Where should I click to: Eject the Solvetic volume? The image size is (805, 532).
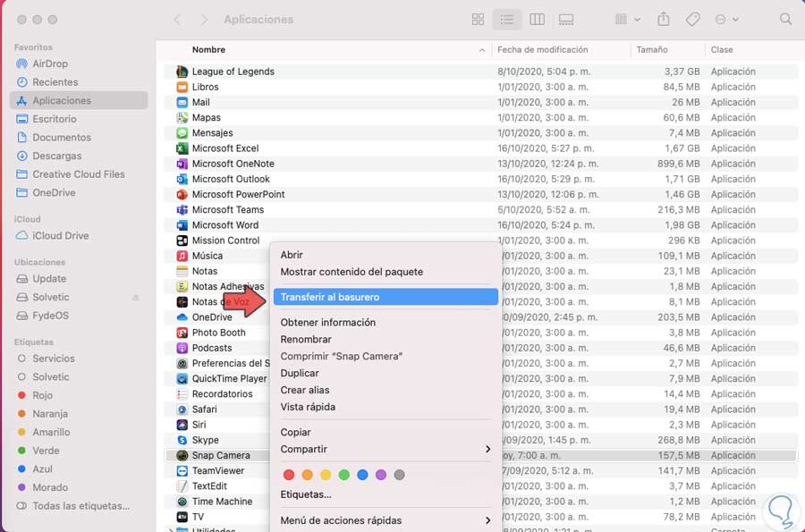tap(136, 298)
